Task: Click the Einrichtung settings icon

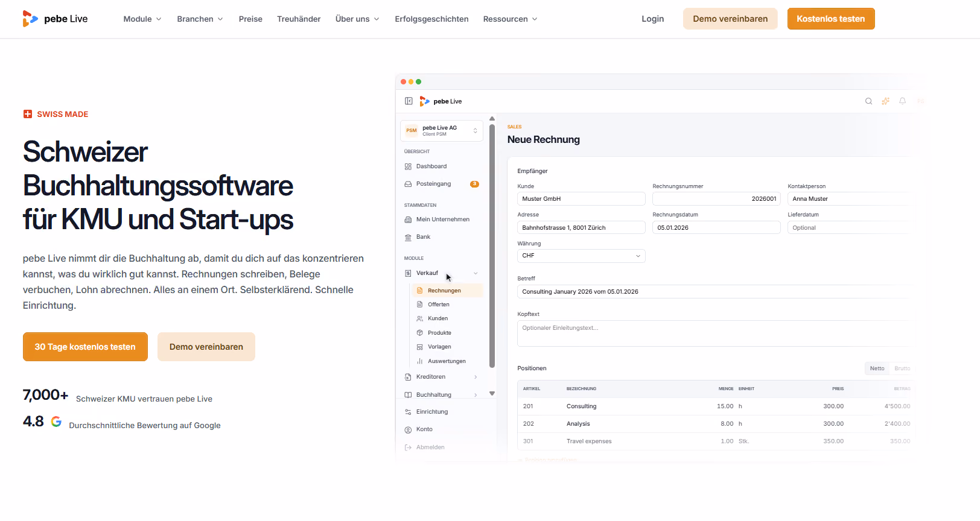Action: coord(408,412)
